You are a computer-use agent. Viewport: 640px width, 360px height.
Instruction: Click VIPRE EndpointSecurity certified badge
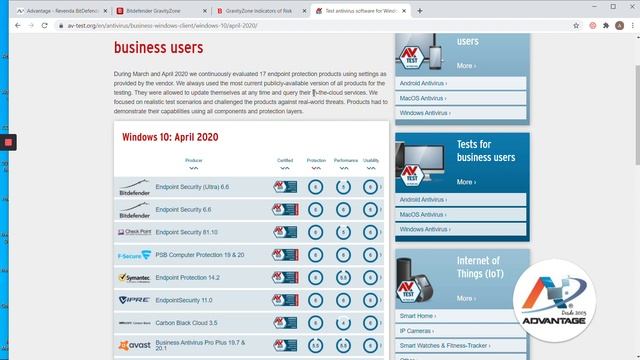285,300
